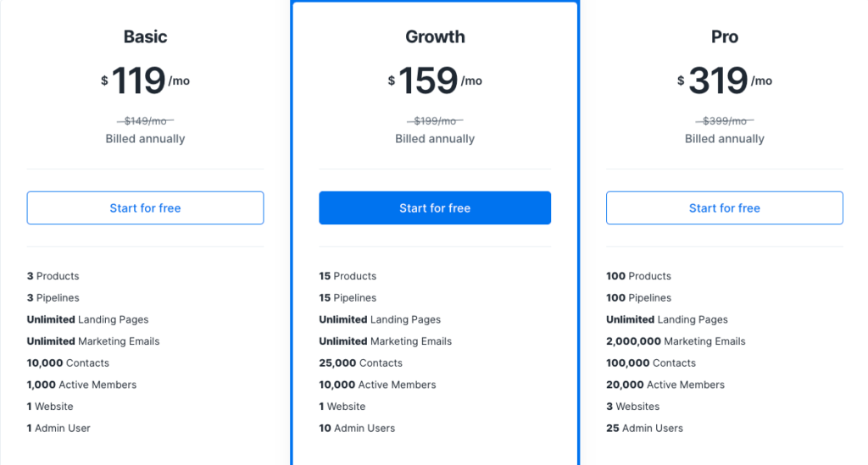Viewport: 868px width, 465px height.
Task: Click the $159 Growth price
Action: click(435, 80)
